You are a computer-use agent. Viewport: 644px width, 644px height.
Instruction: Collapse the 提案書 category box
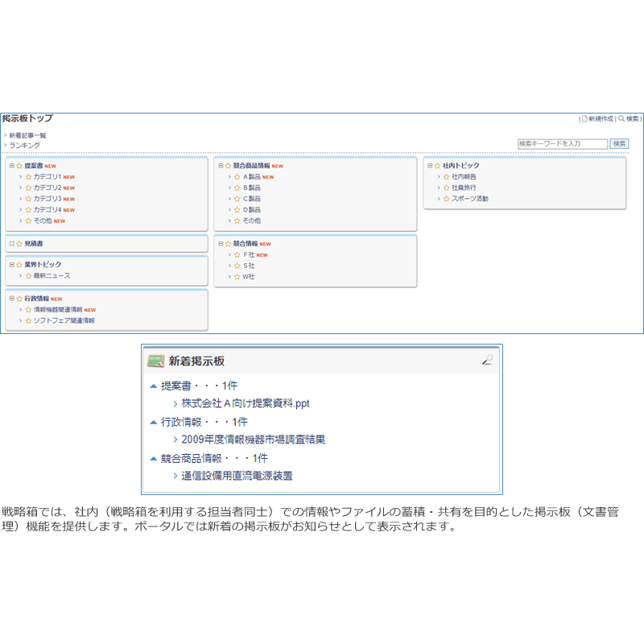11,166
